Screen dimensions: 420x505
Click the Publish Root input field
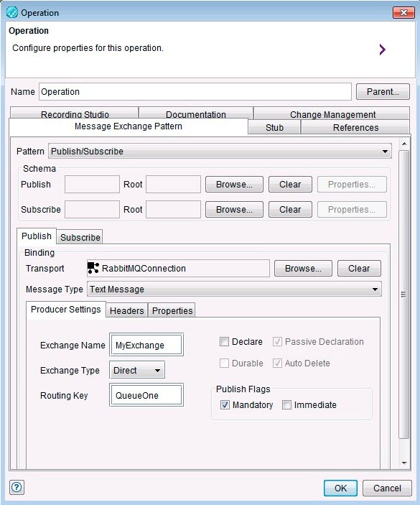tap(174, 185)
